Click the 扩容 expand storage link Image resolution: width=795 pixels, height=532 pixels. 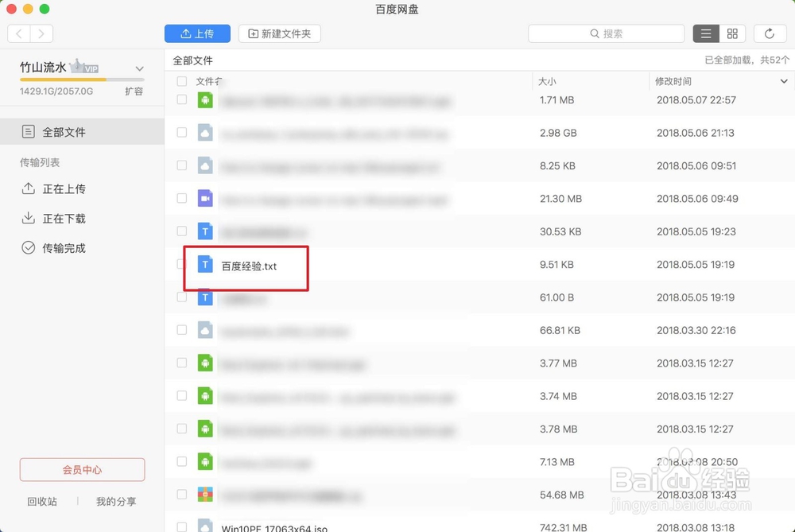(134, 91)
